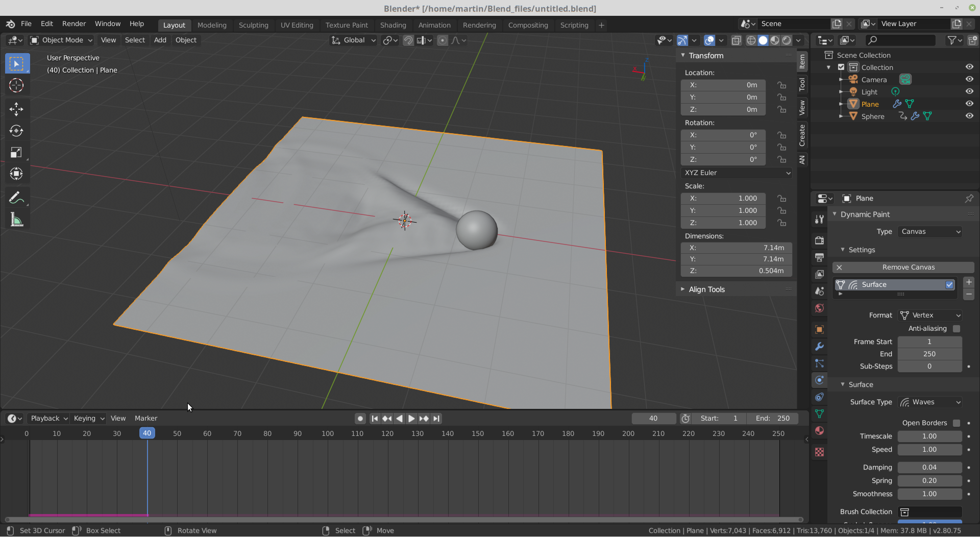Switch to the Shading workspace tab

coord(393,25)
